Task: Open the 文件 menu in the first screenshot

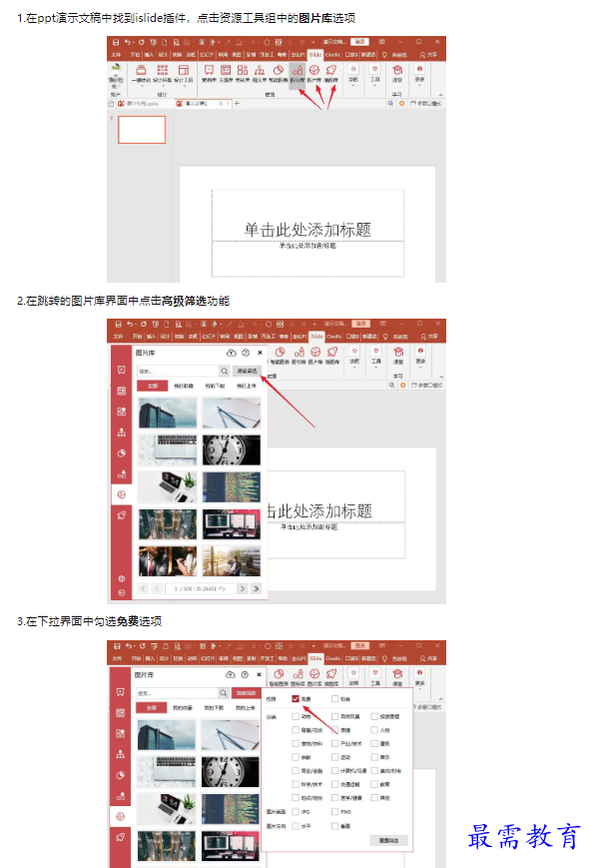Action: (116, 55)
